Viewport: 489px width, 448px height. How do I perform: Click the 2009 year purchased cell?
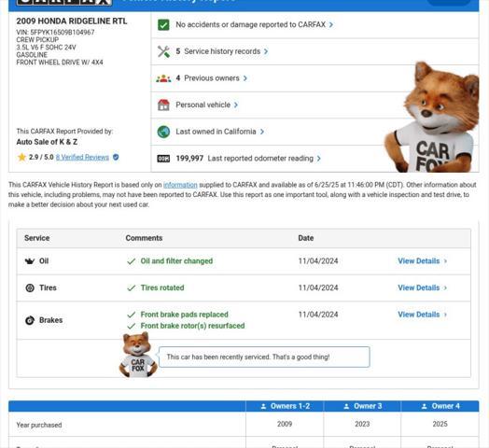pyautogui.click(x=285, y=424)
